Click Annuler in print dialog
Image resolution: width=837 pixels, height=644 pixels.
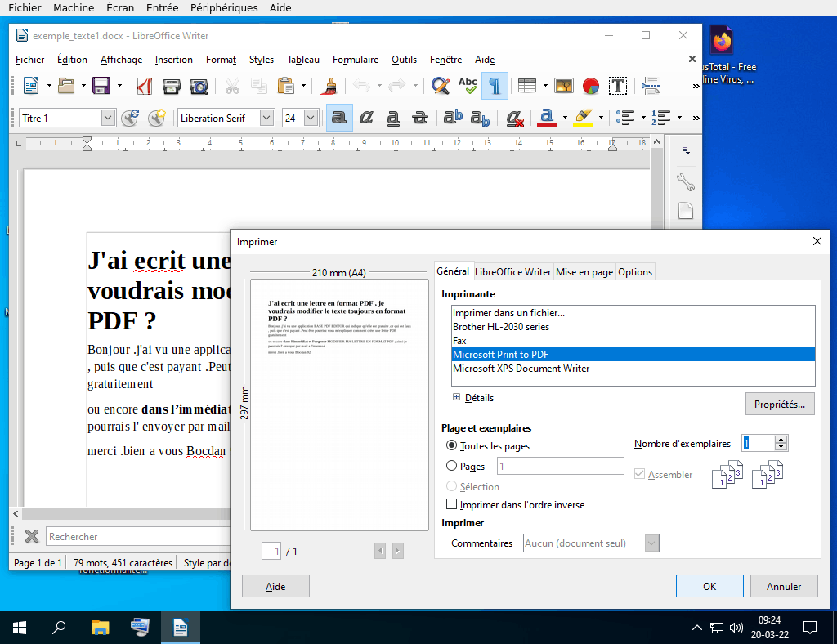(784, 586)
